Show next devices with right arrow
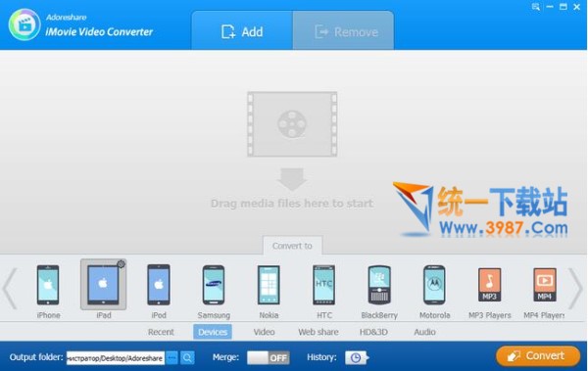The image size is (588, 371). click(x=575, y=289)
